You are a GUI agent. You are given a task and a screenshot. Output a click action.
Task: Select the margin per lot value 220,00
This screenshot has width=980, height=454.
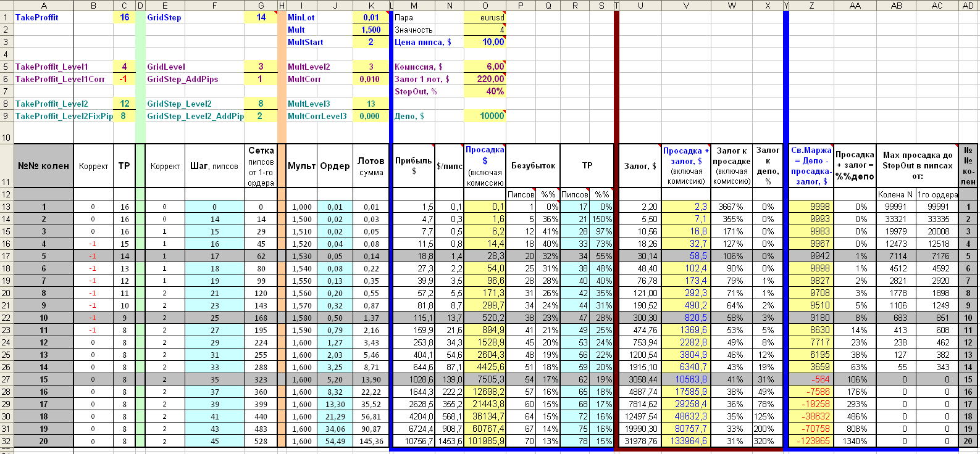click(485, 79)
